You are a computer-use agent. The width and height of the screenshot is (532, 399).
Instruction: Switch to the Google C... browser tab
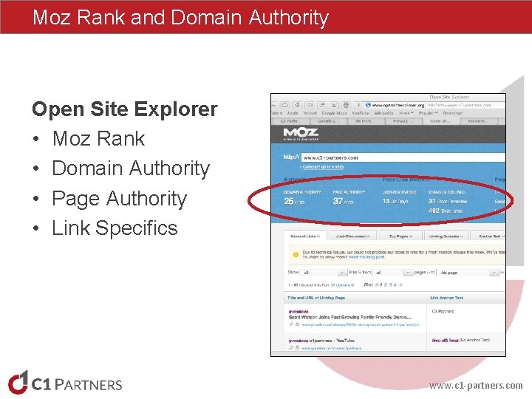pos(328,120)
